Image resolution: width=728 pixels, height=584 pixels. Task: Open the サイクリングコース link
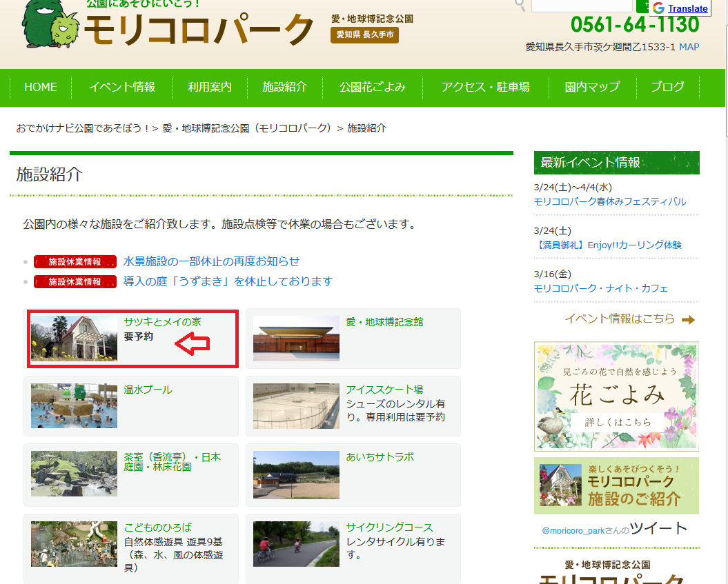pyautogui.click(x=390, y=527)
